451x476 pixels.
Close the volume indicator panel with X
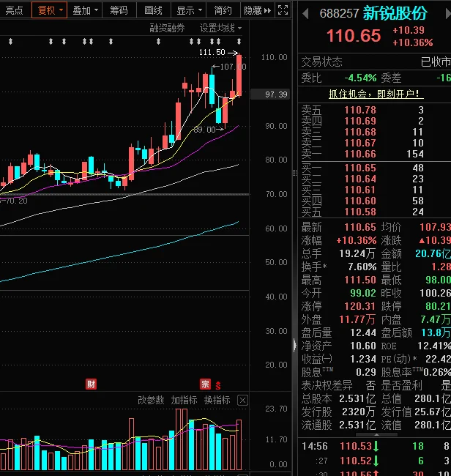click(242, 401)
